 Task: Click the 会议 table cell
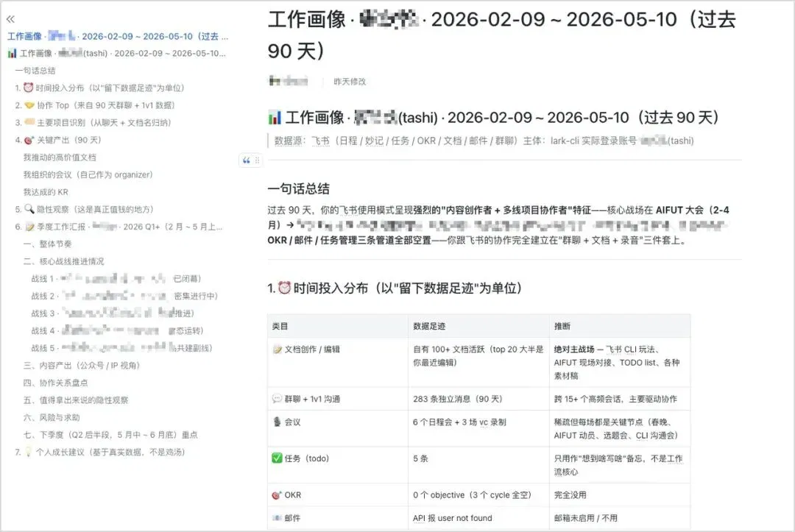pyautogui.click(x=338, y=429)
